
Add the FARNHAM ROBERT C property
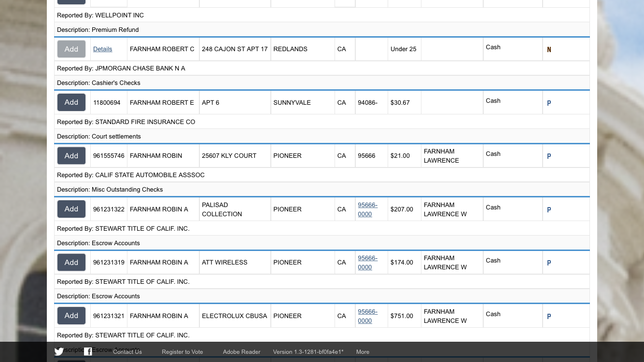[71, 49]
